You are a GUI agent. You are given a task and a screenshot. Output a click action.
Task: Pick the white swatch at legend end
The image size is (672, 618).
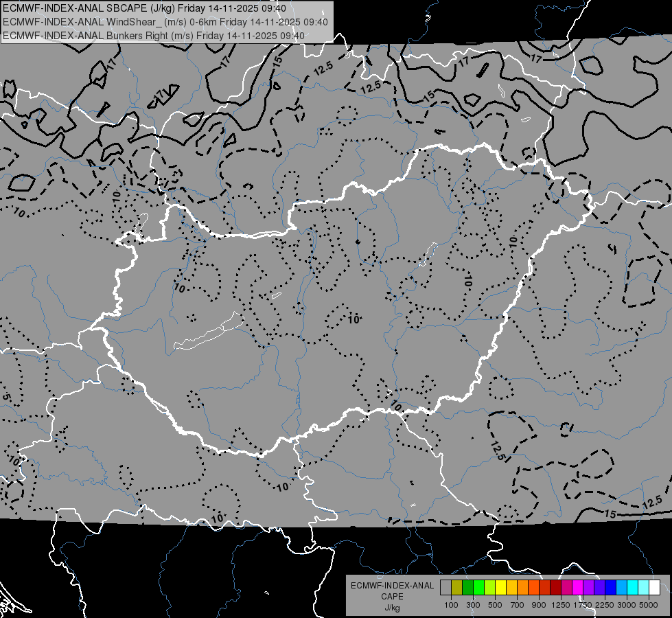655,587
